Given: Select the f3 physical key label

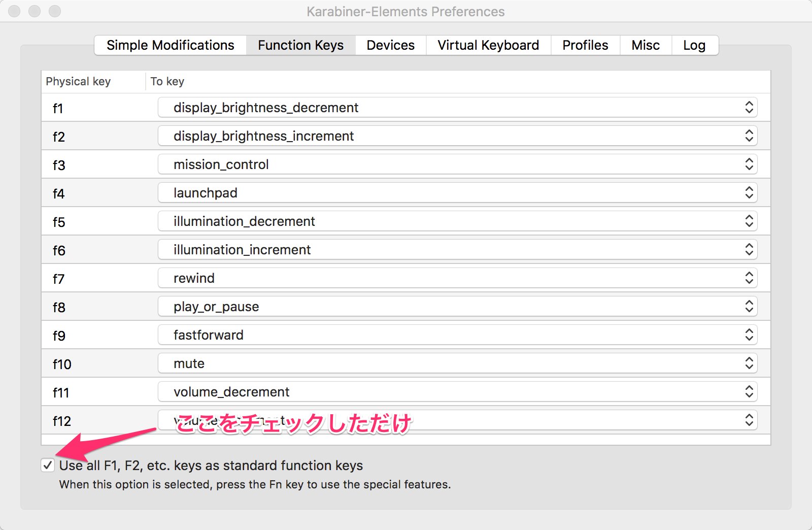Looking at the screenshot, I should click(x=59, y=165).
